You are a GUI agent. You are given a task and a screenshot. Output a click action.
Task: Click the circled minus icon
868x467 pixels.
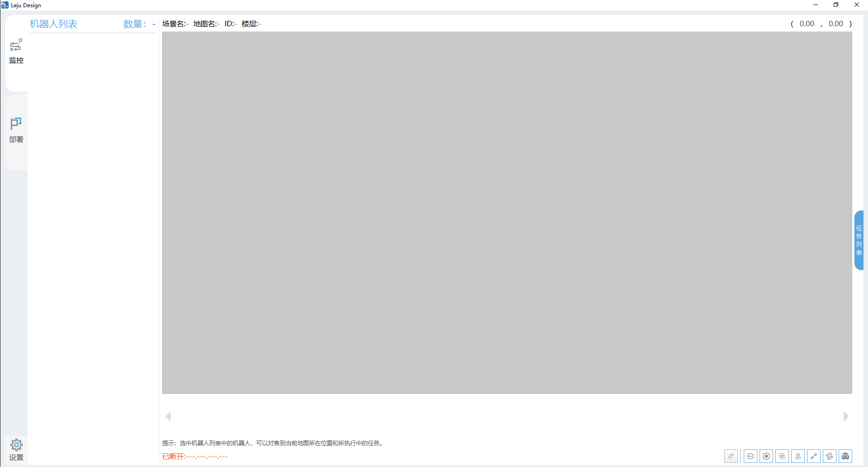751,456
